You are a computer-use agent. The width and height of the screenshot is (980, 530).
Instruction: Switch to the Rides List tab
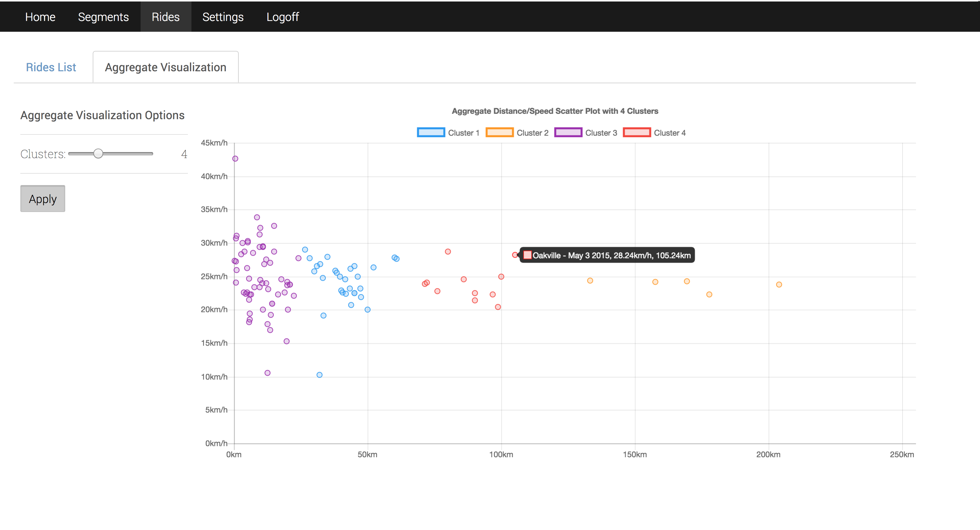click(51, 67)
